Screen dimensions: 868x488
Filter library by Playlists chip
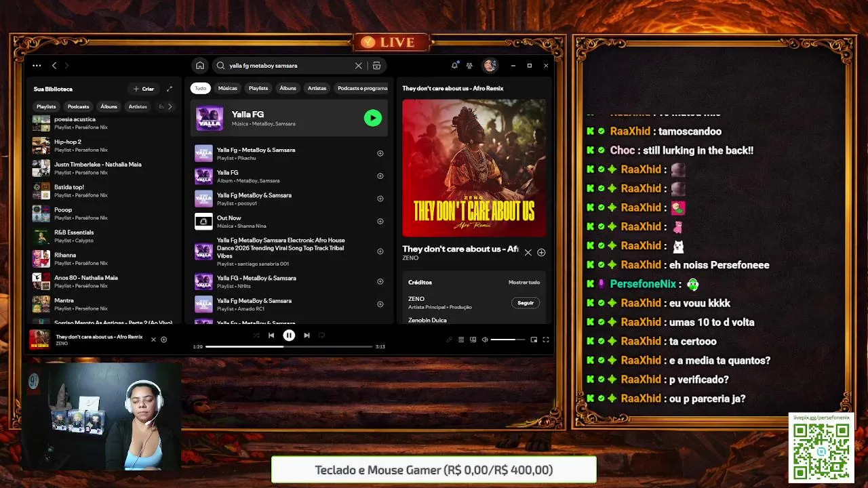point(46,106)
